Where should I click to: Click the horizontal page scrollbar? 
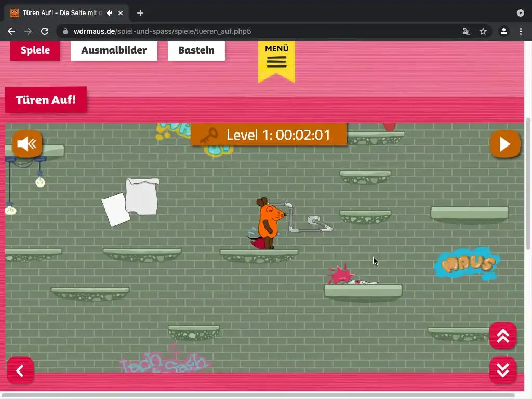(258, 395)
